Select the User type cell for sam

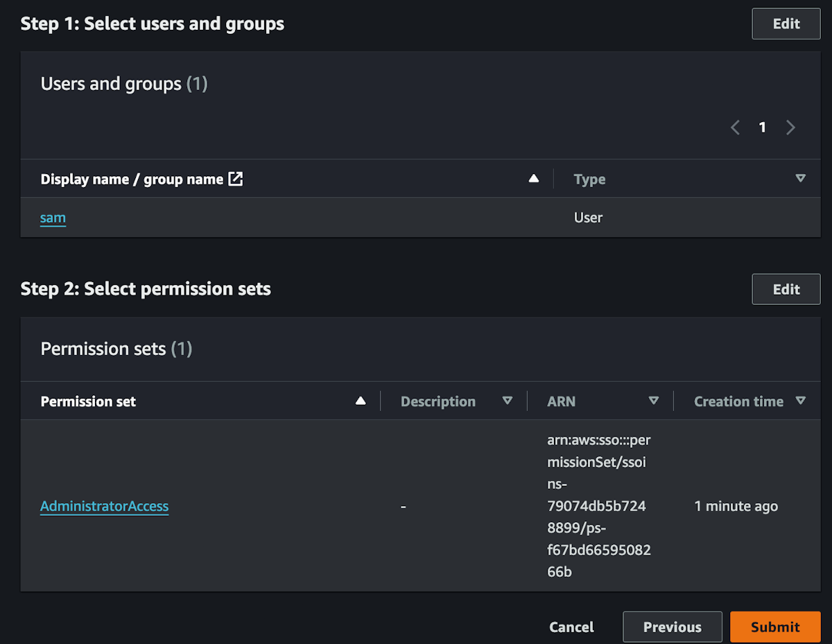coord(588,218)
